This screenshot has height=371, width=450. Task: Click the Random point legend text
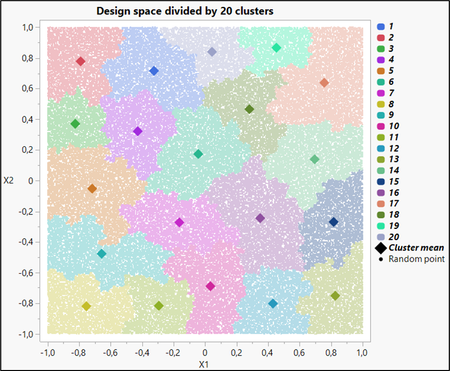(417, 259)
